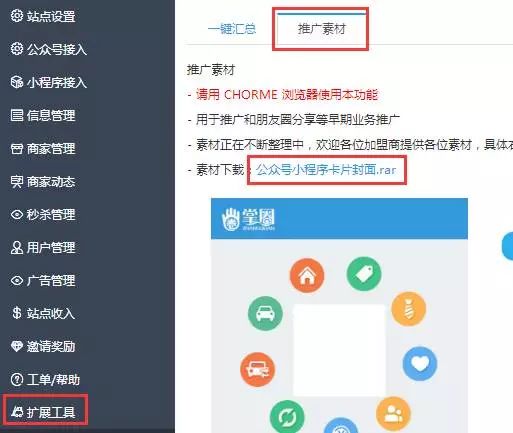The height and width of the screenshot is (433, 513).
Task: Click the green refresh arrows icon
Action: pyautogui.click(x=287, y=417)
